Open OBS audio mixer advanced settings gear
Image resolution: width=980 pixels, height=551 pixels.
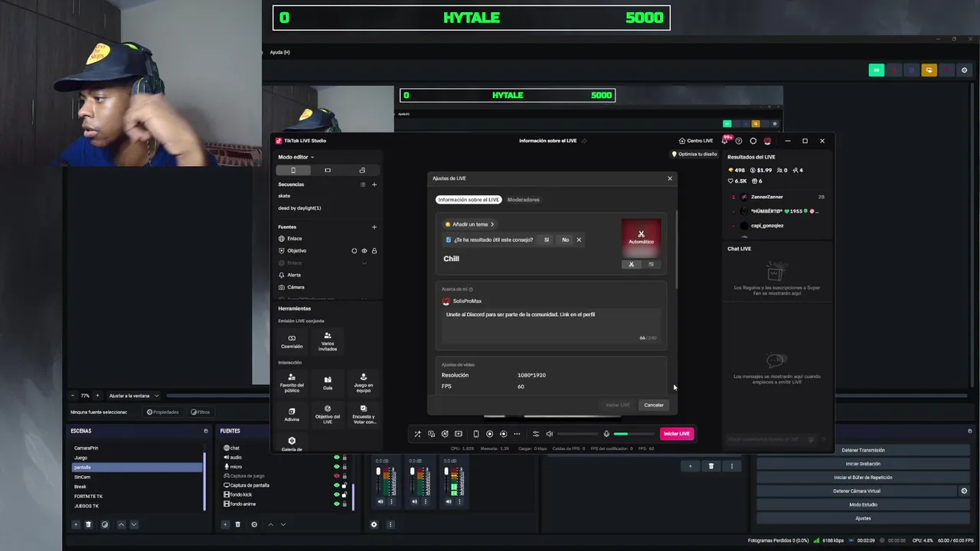(x=374, y=524)
